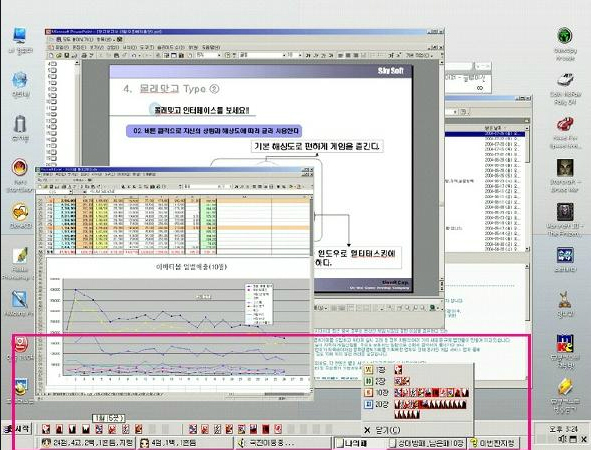Click the 1장 row icon in popup
This screenshot has height=450, width=591.
click(x=368, y=370)
